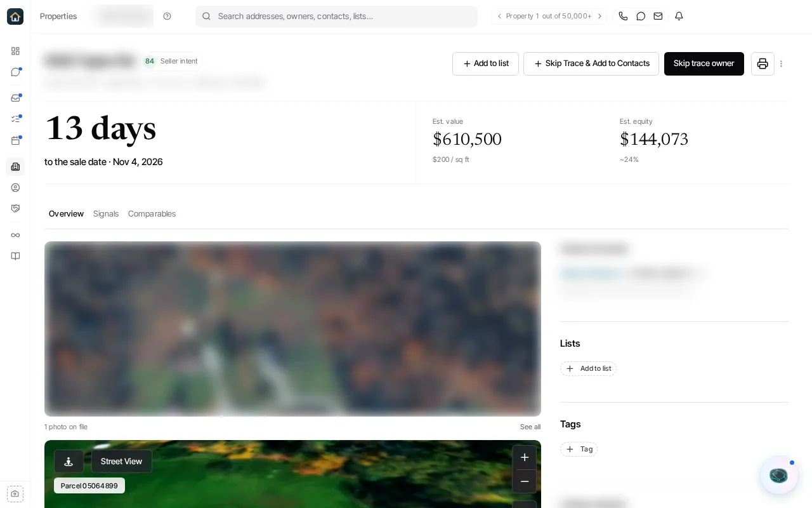Click the home logo icon
The width and height of the screenshot is (812, 508).
pyautogui.click(x=15, y=17)
